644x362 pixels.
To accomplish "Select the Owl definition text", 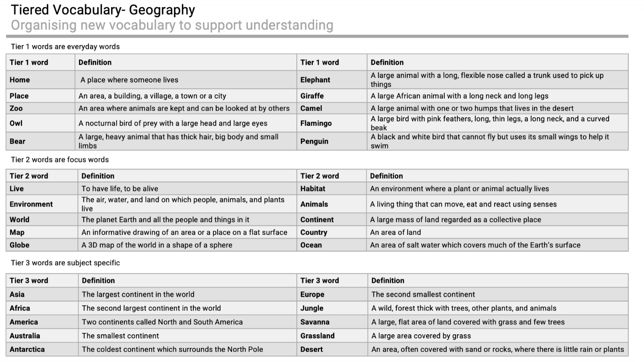I will [173, 123].
